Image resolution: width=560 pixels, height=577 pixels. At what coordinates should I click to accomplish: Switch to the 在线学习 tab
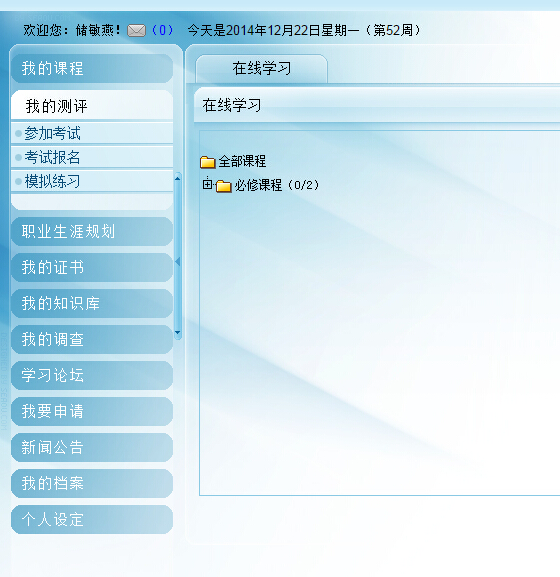262,68
